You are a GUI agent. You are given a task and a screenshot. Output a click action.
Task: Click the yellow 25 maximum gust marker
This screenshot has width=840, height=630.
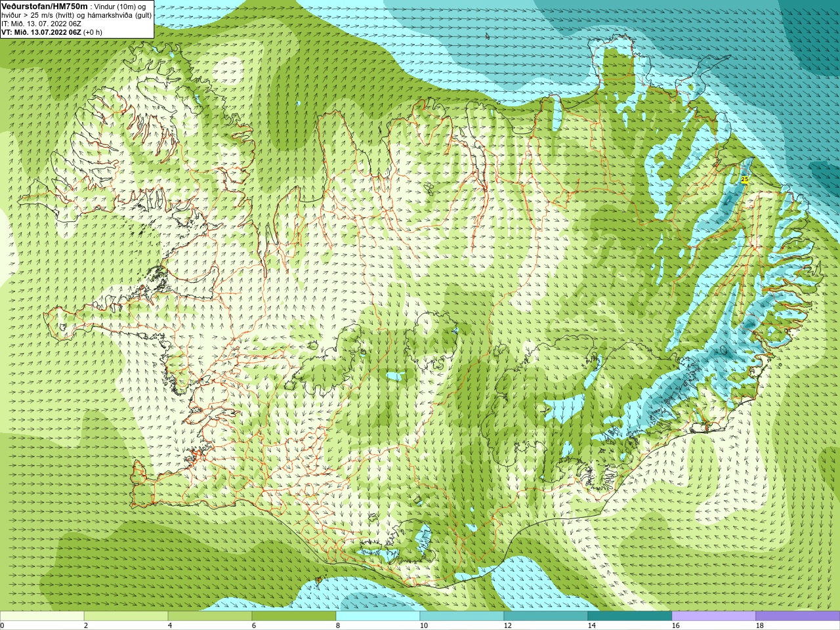(x=744, y=179)
